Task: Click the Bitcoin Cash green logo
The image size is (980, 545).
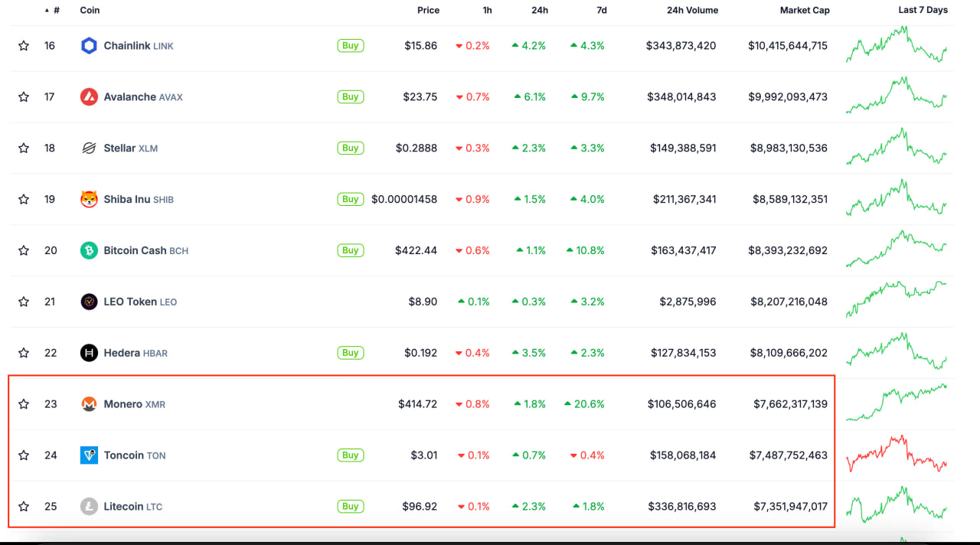Action: pos(89,250)
